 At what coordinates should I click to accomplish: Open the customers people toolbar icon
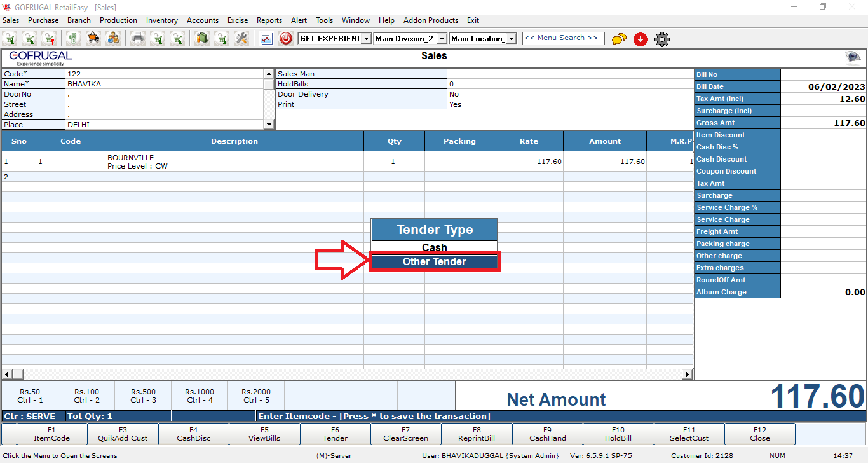[x=114, y=38]
